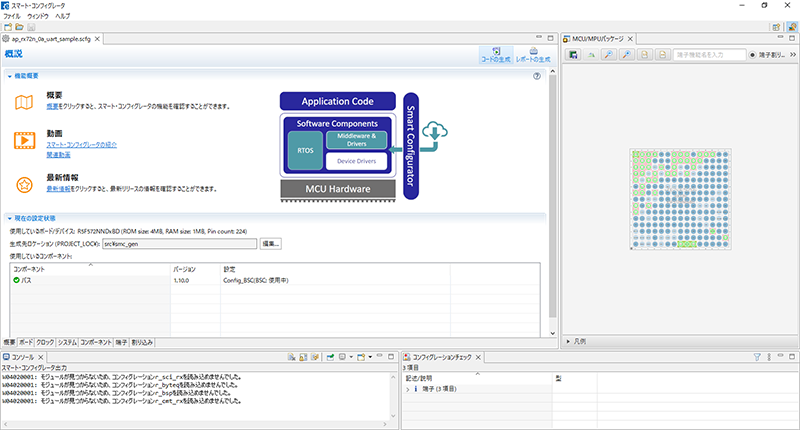This screenshot has width=800, height=430.
Task: Click the コードの生成 generate code button
Action: coord(496,55)
